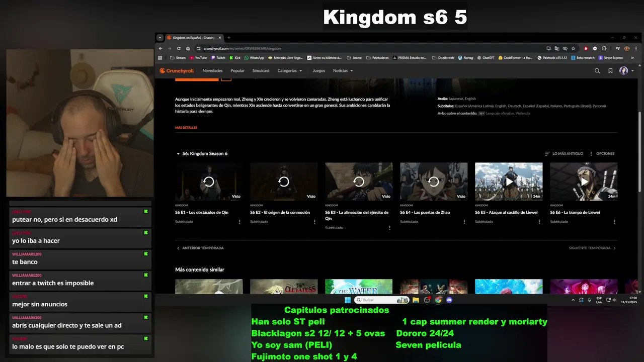The image size is (644, 362).
Task: Open the Stream bookmarks folder
Action: click(x=178, y=58)
